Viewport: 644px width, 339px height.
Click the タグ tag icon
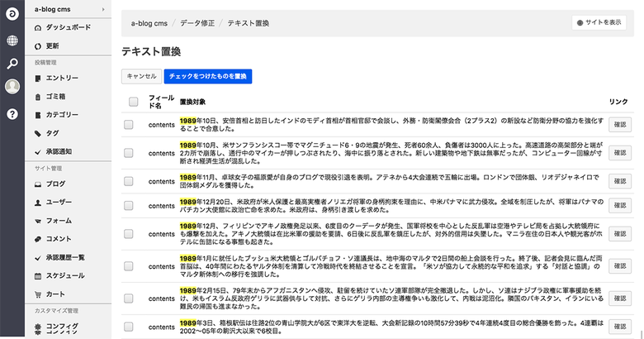pyautogui.click(x=38, y=133)
